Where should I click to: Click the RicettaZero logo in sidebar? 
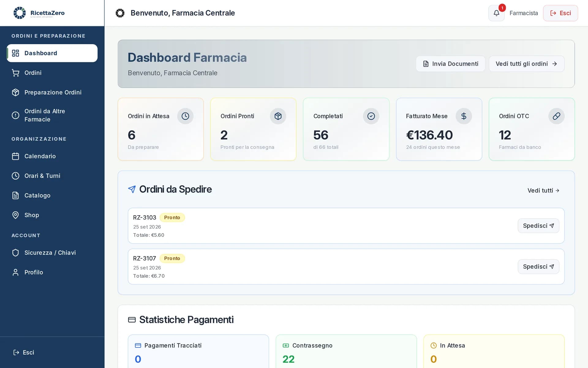(x=39, y=13)
